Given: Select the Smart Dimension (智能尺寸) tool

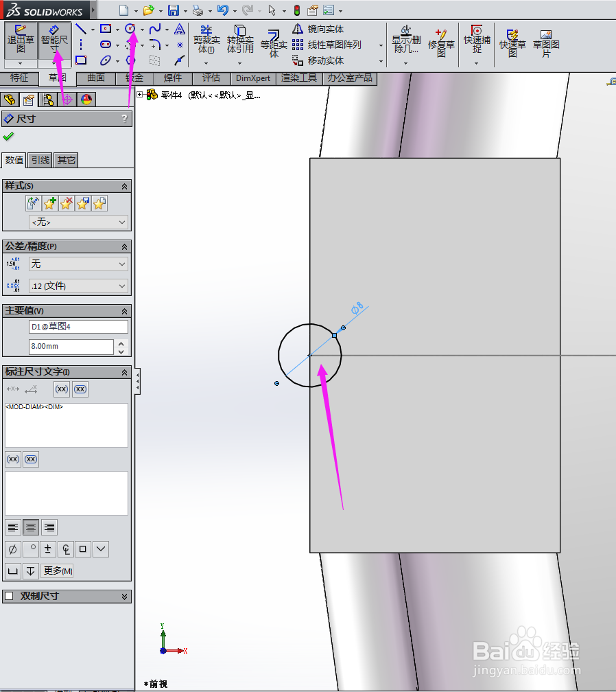Looking at the screenshot, I should pos(54,40).
